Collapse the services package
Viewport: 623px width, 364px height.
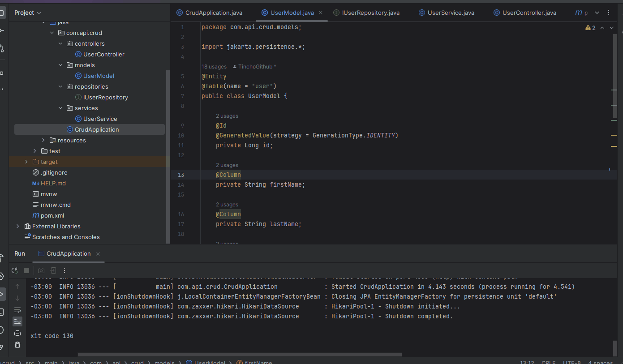[60, 108]
